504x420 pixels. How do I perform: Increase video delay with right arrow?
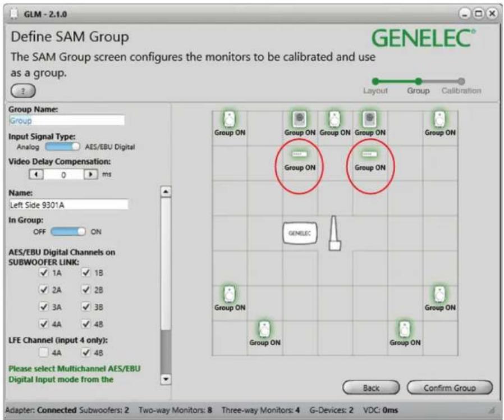pos(91,174)
